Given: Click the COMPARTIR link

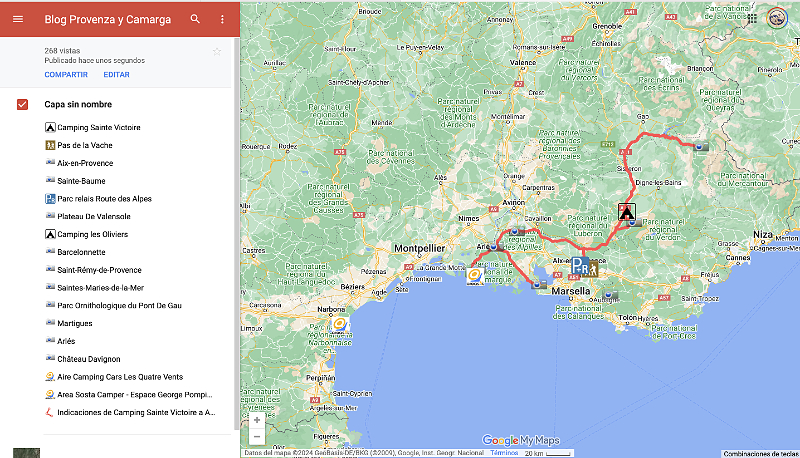Looking at the screenshot, I should point(66,74).
